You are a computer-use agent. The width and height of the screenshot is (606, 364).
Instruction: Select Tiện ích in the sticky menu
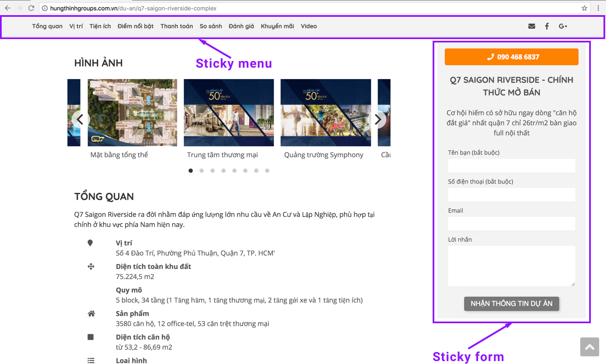100,26
